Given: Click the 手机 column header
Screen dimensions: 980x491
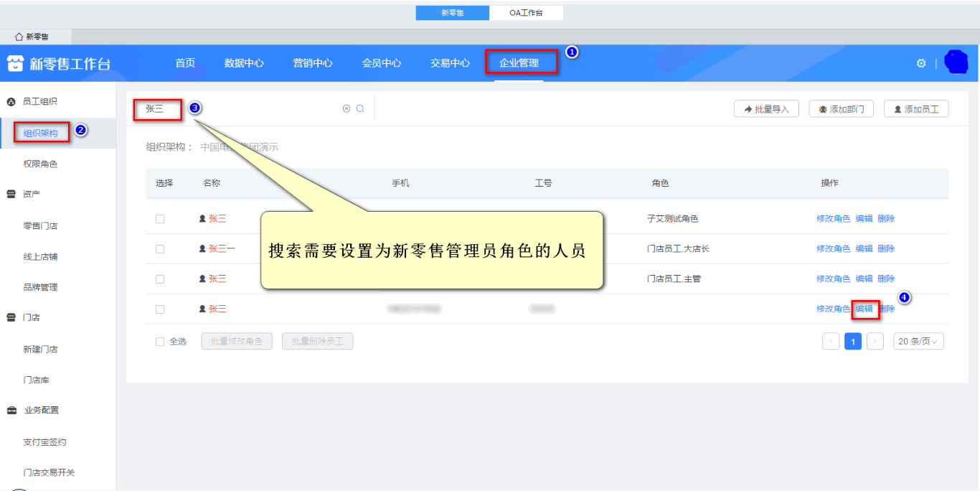Looking at the screenshot, I should [x=400, y=183].
